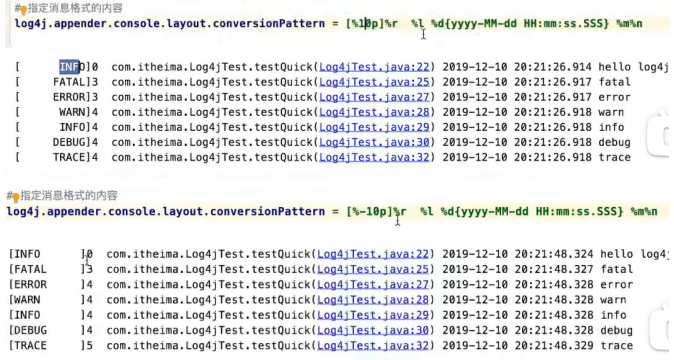The image size is (674, 360).
Task: Open Log4jTest.java:29 link in the 20:21:48.328 info row
Action: (373, 315)
